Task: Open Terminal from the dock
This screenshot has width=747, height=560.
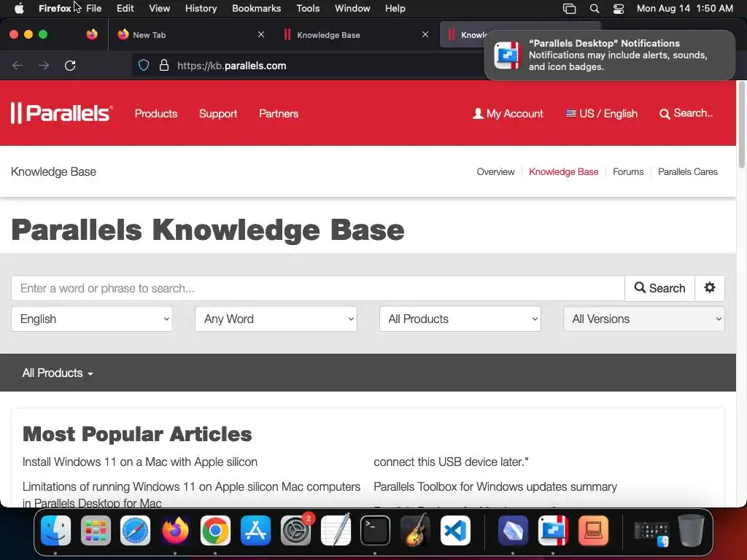Action: point(376,531)
